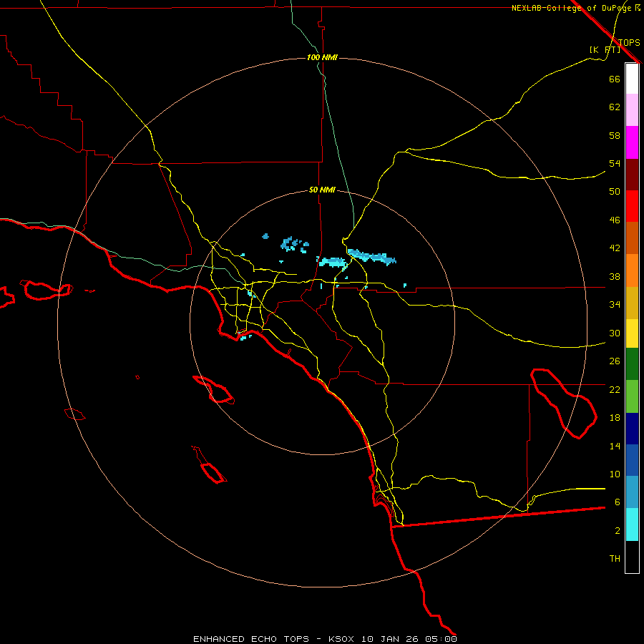644x644 pixels.
Task: Click the medium blue legend swatch
Action: pyautogui.click(x=632, y=460)
